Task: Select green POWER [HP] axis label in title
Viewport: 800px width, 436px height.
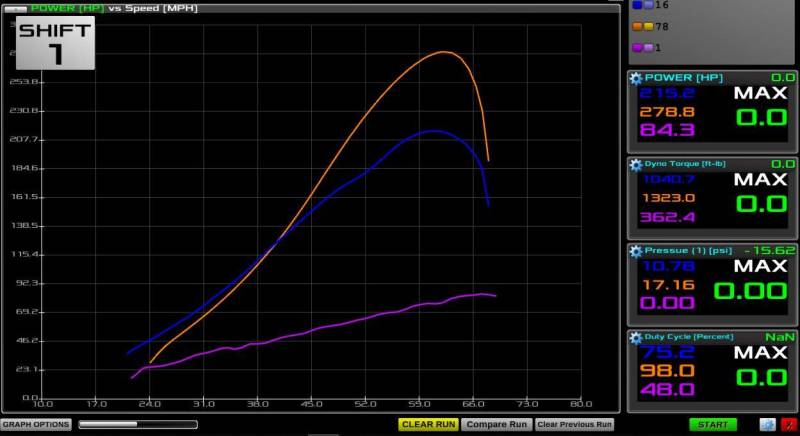Action: (x=67, y=8)
